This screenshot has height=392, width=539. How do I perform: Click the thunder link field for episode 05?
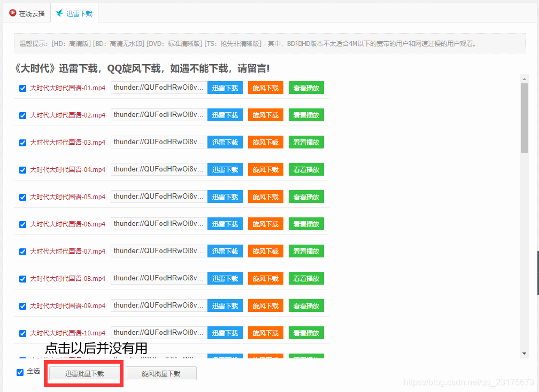click(x=159, y=197)
